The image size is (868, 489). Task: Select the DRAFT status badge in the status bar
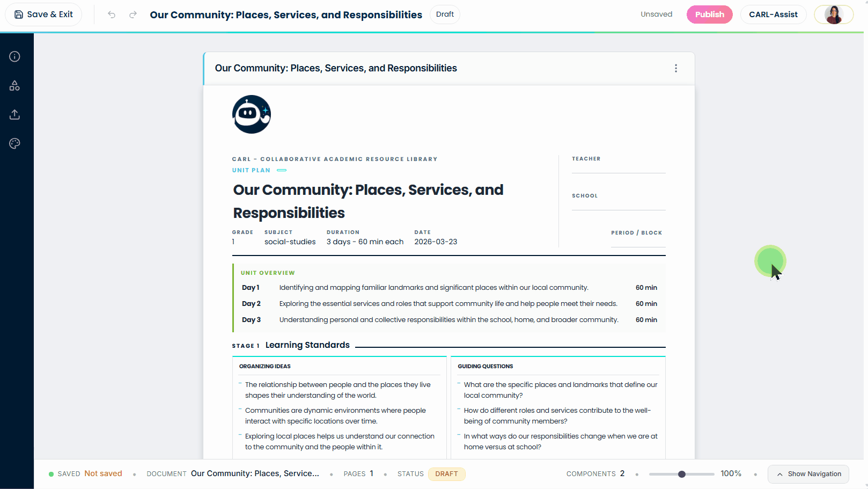click(x=446, y=473)
